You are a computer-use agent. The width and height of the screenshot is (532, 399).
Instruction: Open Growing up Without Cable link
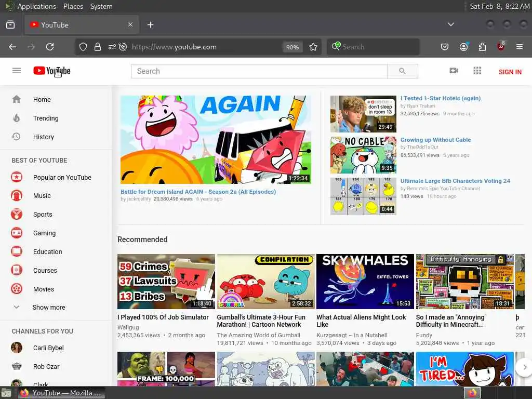(x=436, y=140)
